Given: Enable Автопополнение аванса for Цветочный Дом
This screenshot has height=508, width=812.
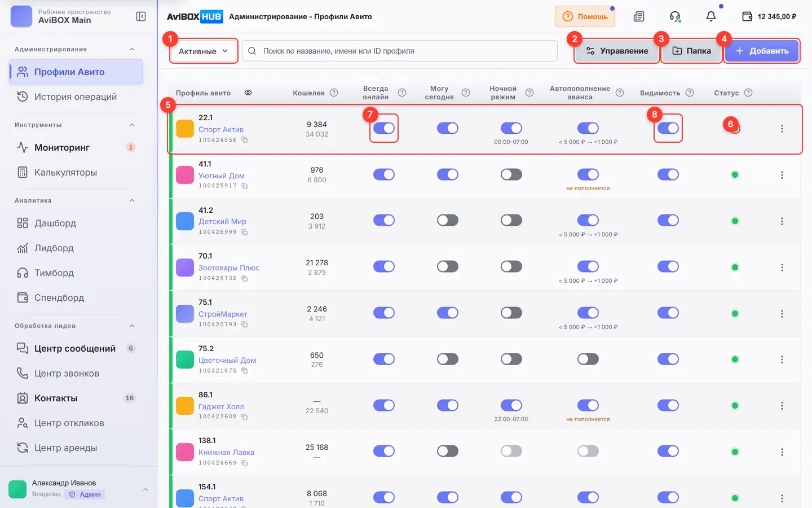Looking at the screenshot, I should [588, 359].
